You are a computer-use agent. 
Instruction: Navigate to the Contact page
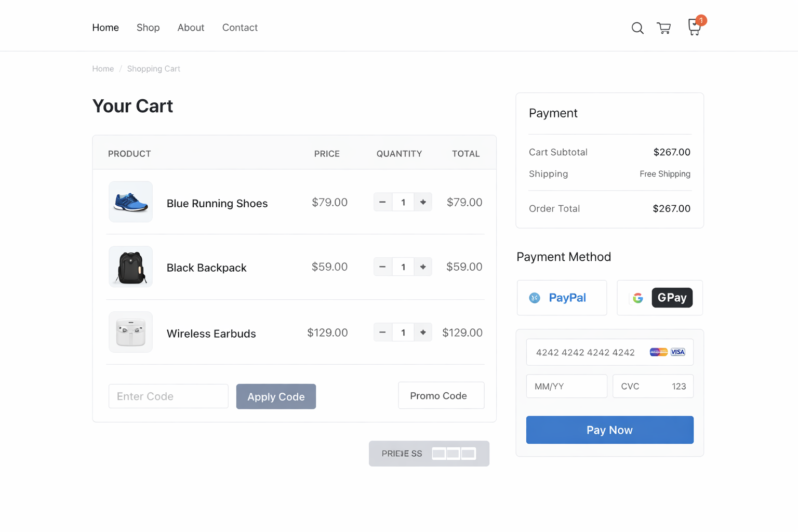point(240,28)
